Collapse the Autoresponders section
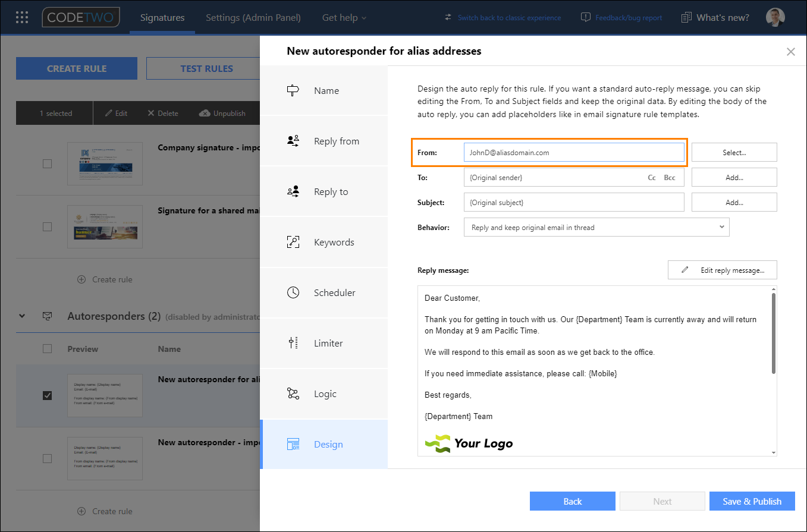Viewport: 807px width, 532px height. [x=22, y=316]
